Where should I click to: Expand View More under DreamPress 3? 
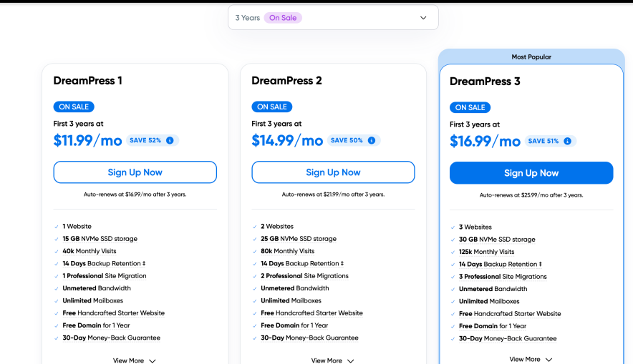click(531, 359)
